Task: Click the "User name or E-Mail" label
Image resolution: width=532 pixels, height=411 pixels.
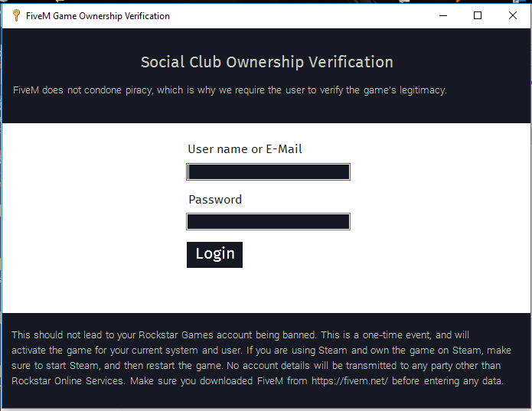Action: coord(245,149)
